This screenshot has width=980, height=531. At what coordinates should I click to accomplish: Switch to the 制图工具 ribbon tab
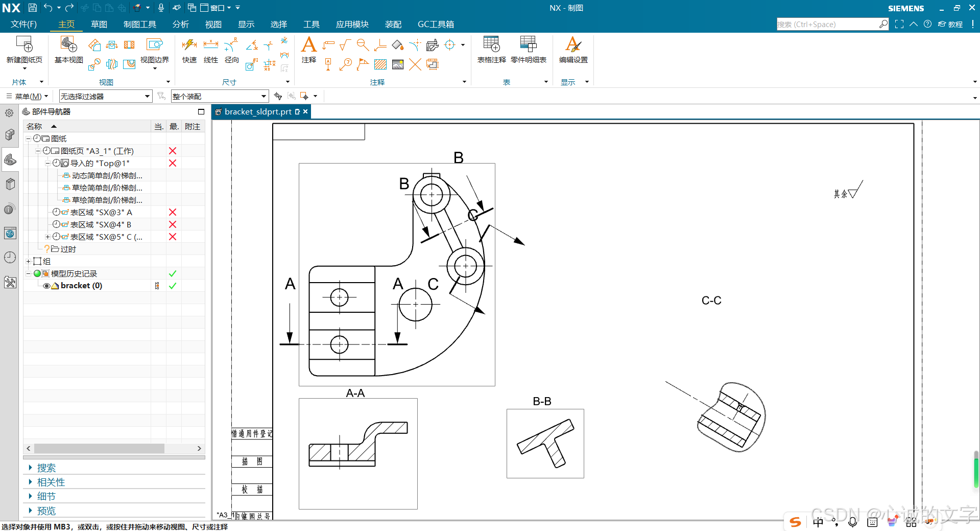140,24
